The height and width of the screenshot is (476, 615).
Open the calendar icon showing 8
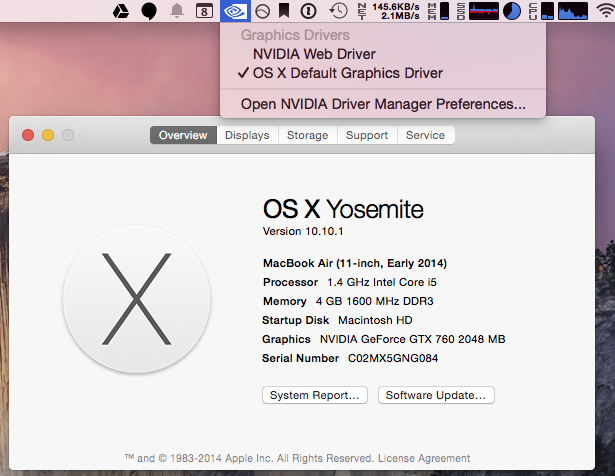pyautogui.click(x=204, y=11)
